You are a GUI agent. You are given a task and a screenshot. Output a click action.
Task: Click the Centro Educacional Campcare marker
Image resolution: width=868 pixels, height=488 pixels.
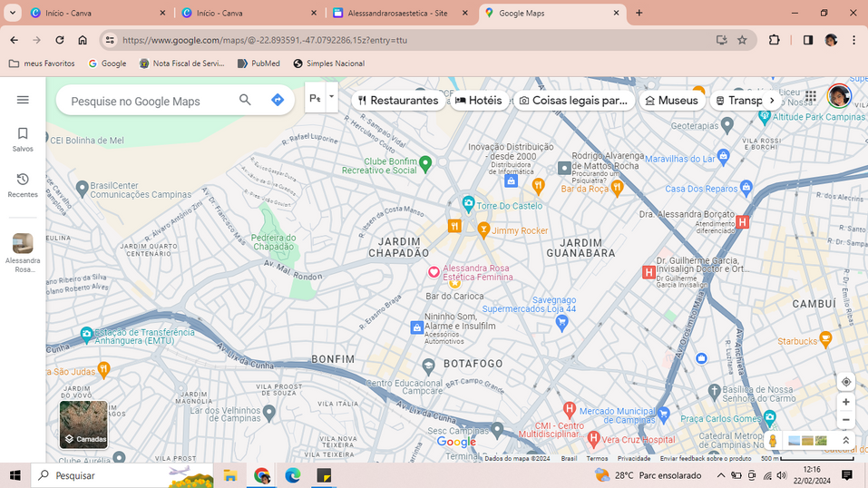point(428,366)
